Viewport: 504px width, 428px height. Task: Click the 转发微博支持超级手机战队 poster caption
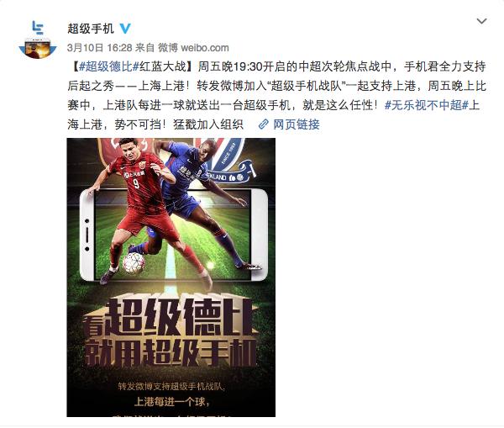click(171, 386)
